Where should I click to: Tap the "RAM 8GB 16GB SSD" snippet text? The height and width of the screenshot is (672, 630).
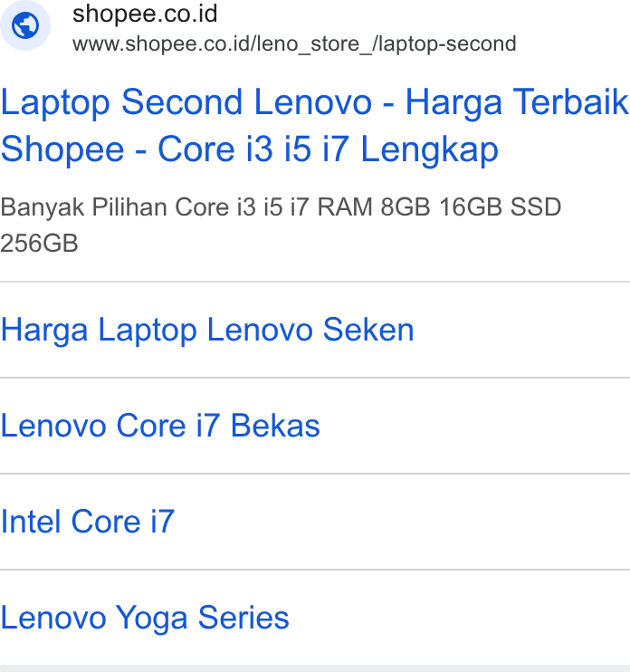coord(439,207)
